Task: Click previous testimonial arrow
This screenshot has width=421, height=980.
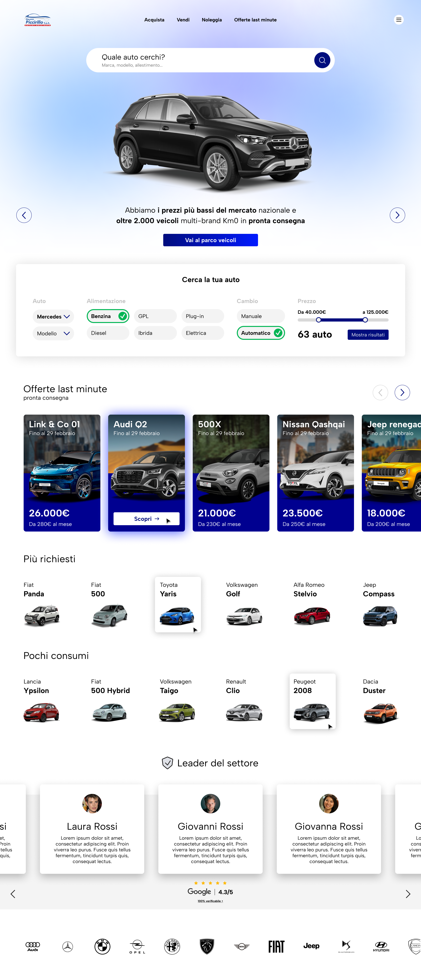Action: (13, 894)
